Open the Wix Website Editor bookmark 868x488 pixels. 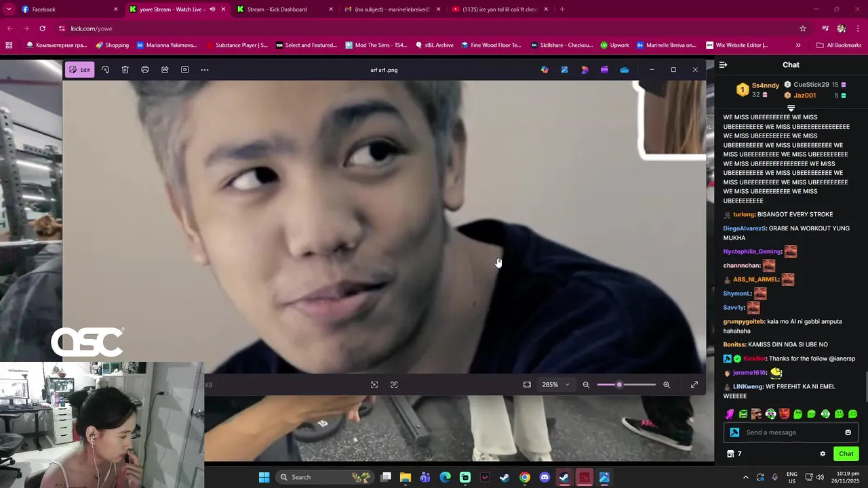[x=737, y=45]
